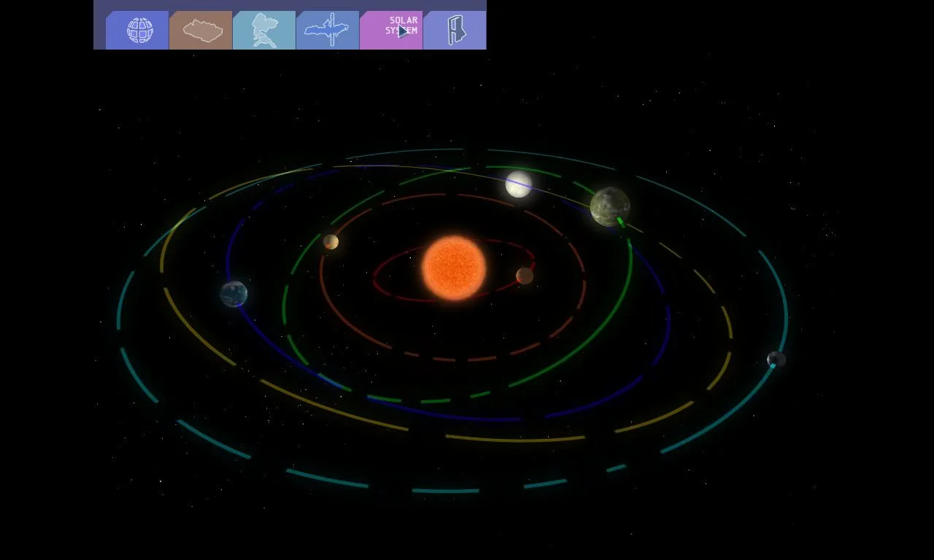Select the small dark planet on the cyan orbit
The height and width of the screenshot is (560, 934).
(776, 359)
